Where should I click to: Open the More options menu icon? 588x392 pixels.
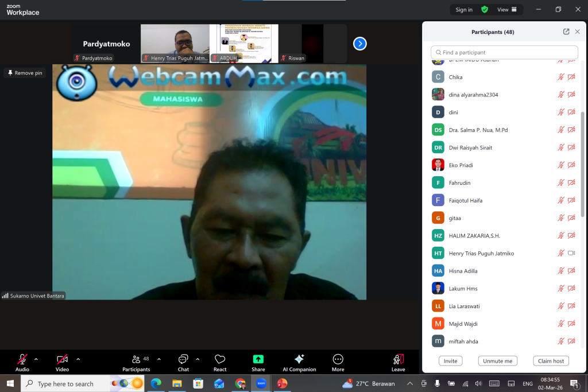[x=338, y=360]
